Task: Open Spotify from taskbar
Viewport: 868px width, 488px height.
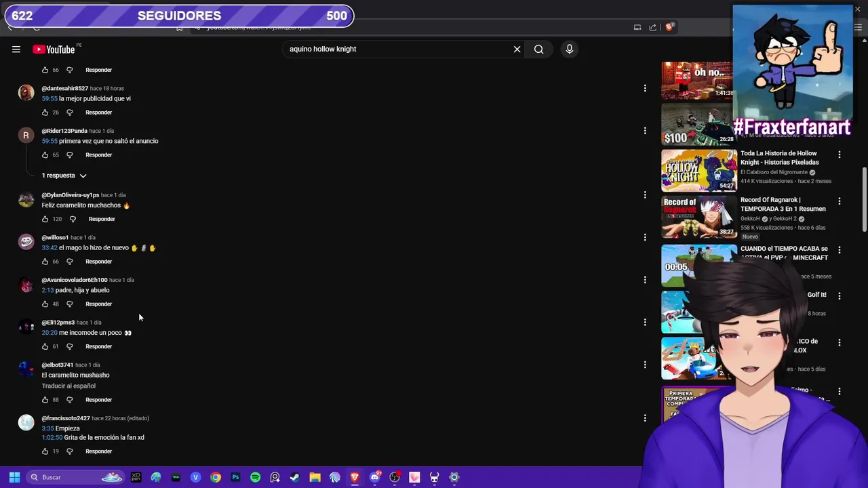Action: click(x=255, y=477)
